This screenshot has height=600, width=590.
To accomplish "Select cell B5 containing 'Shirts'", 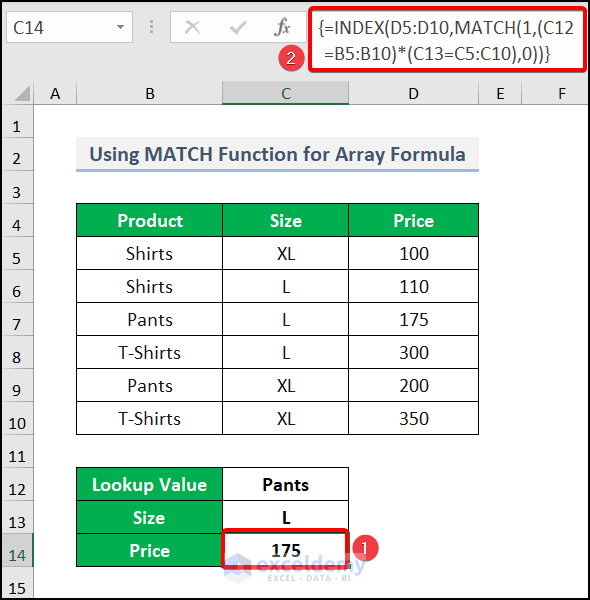I will (x=149, y=253).
